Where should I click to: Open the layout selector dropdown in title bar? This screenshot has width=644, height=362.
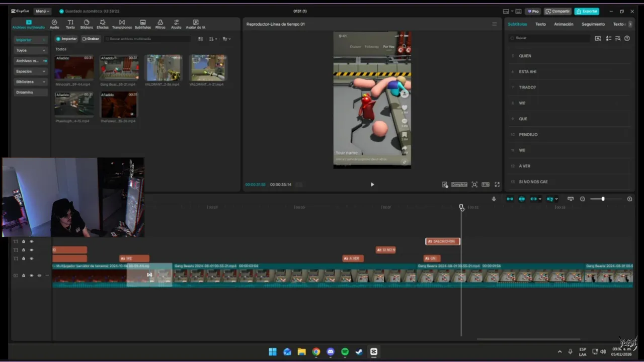pyautogui.click(x=508, y=11)
